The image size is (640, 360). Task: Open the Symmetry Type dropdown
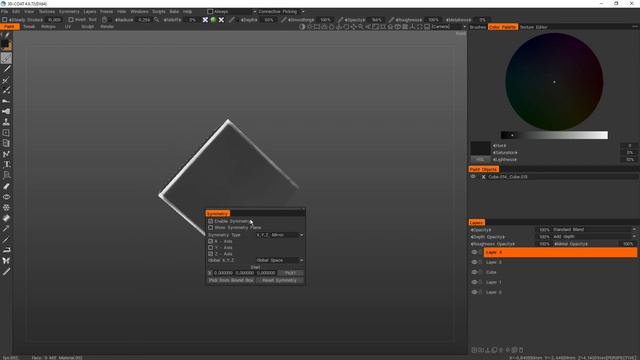click(280, 235)
